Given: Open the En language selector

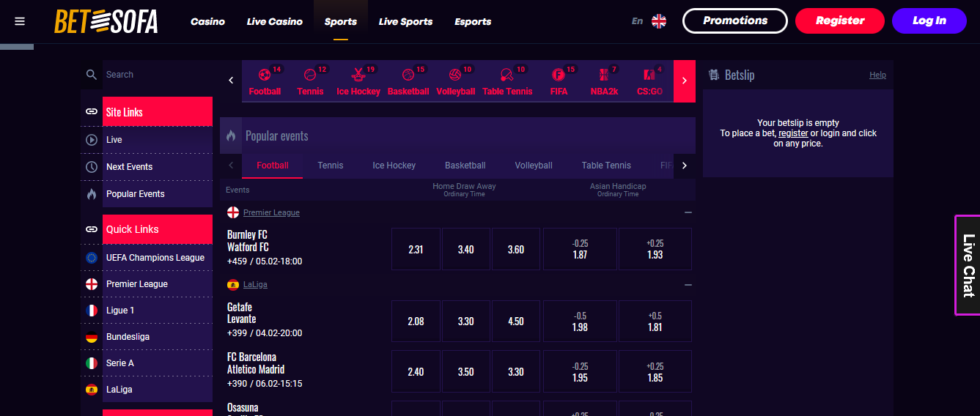Looking at the screenshot, I should click(637, 21).
